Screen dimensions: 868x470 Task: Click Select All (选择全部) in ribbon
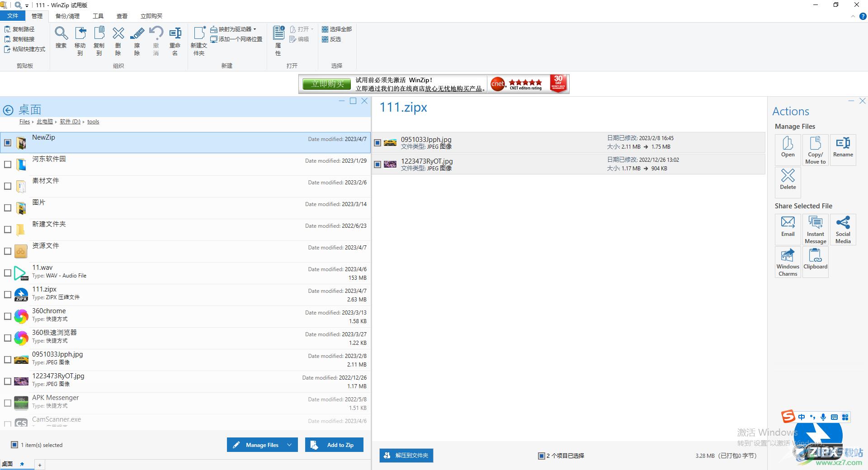[337, 29]
